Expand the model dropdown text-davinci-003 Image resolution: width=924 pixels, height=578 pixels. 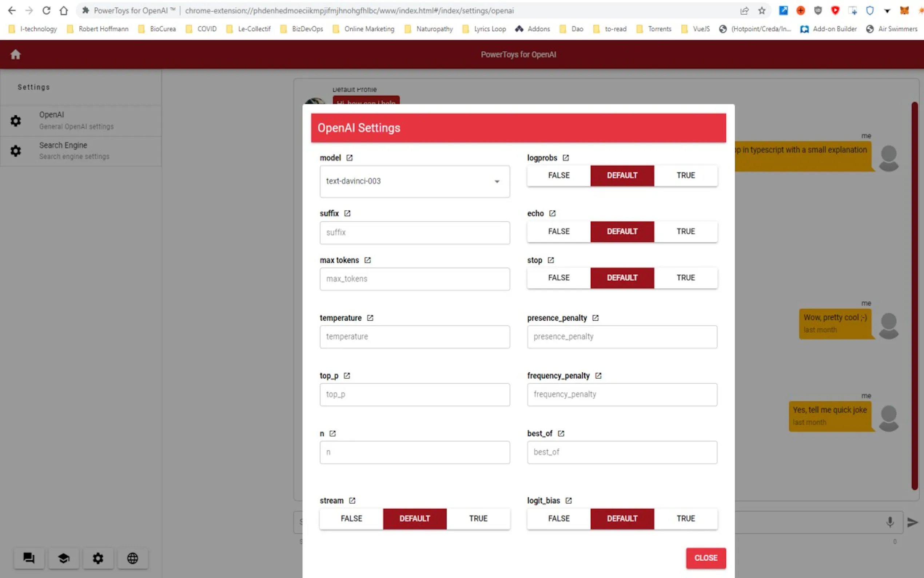coord(414,182)
